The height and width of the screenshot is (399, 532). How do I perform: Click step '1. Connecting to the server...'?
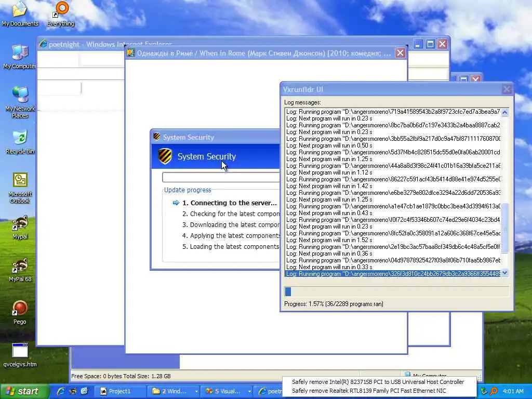[x=229, y=203]
